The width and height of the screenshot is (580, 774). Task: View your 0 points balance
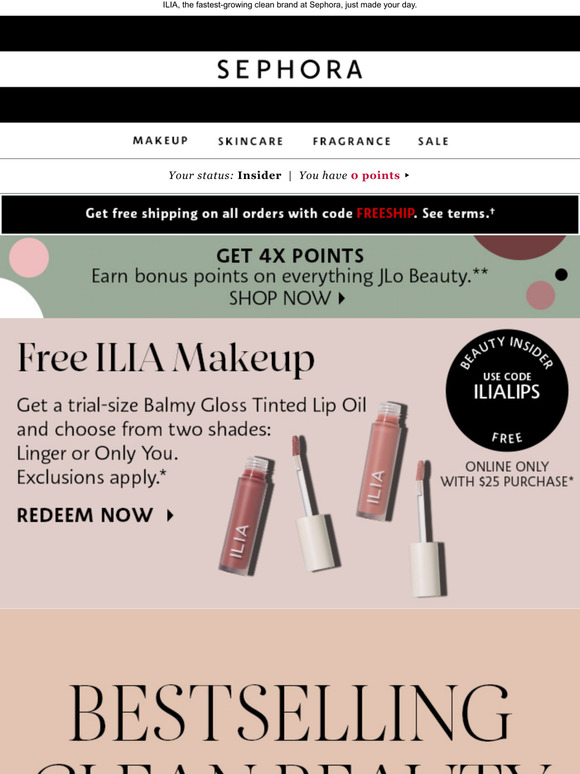point(375,175)
